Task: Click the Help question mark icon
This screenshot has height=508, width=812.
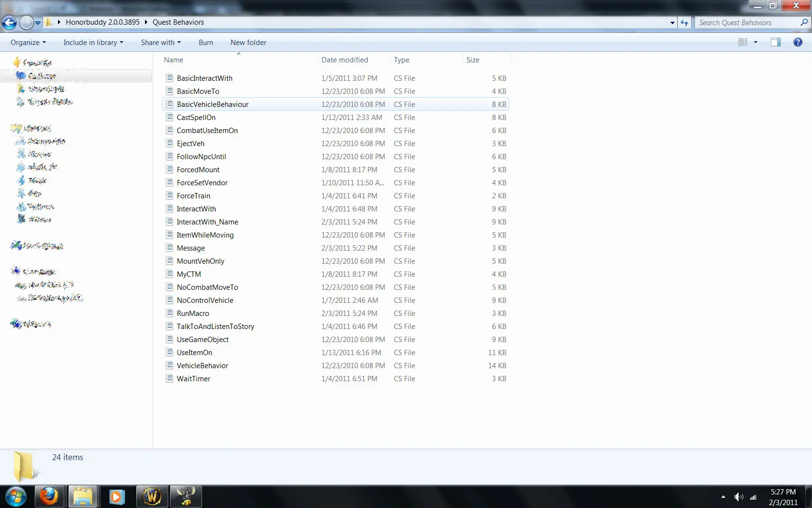Action: [x=797, y=43]
